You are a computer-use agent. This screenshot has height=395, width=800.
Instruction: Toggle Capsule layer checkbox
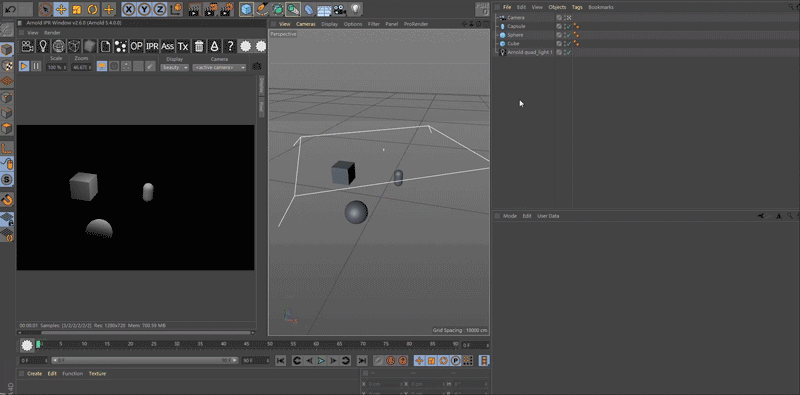pos(559,26)
